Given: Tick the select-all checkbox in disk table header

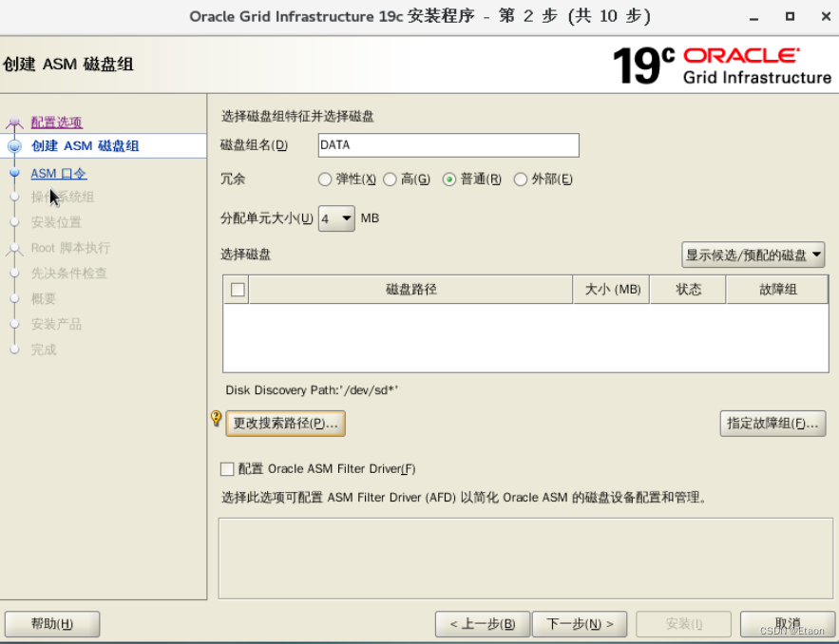Looking at the screenshot, I should (238, 290).
